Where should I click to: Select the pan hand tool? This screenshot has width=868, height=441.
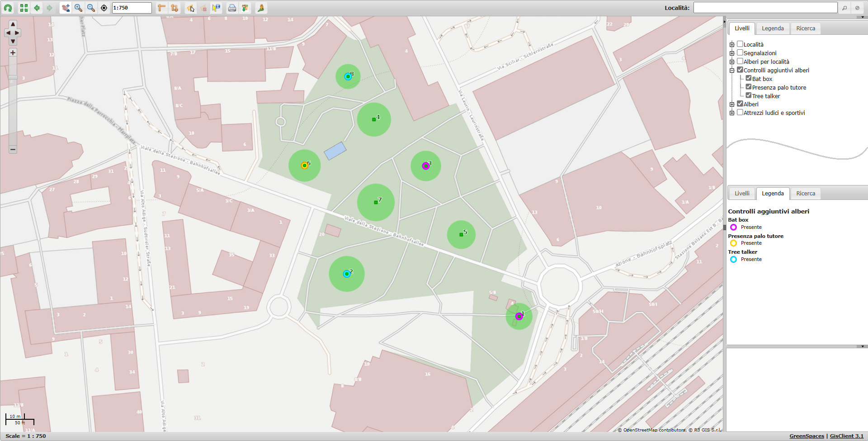[66, 8]
